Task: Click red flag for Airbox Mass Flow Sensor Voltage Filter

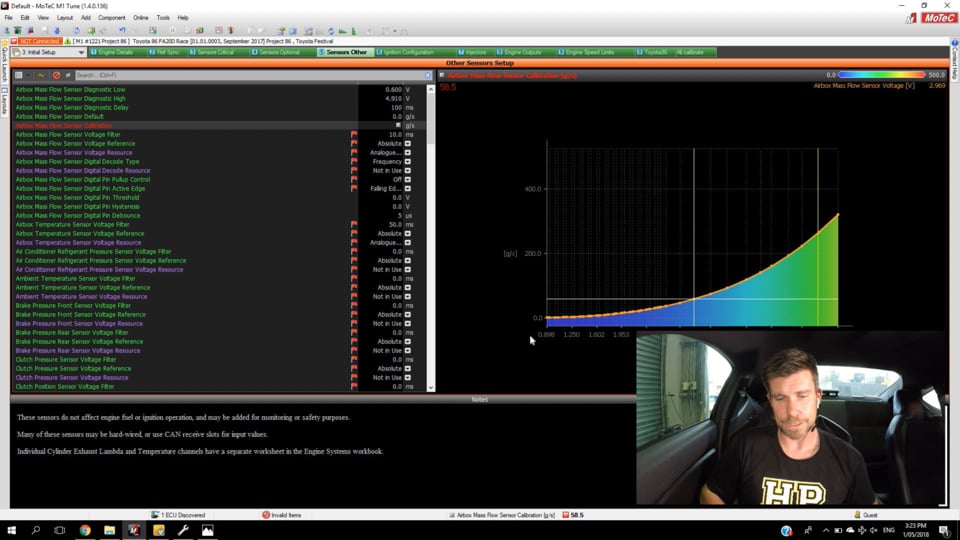Action: [354, 135]
